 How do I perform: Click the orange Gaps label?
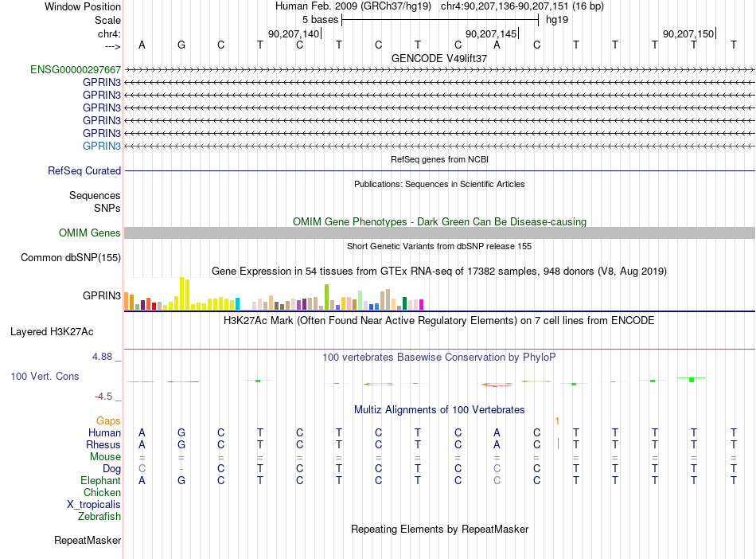[108, 421]
